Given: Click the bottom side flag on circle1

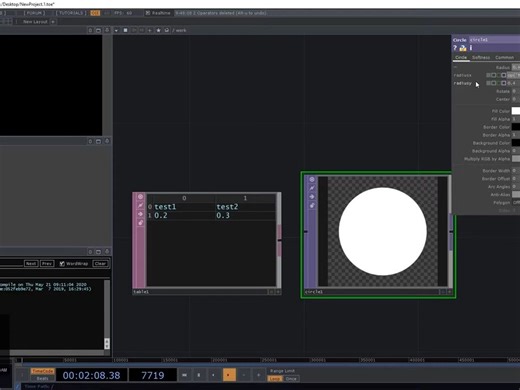Looking at the screenshot, I should [x=312, y=205].
